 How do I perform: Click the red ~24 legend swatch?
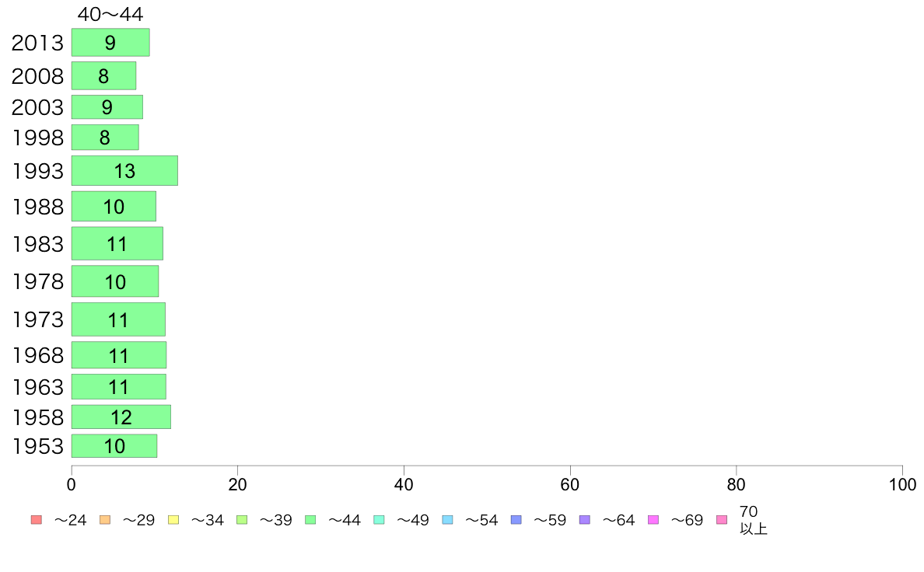coord(37,520)
